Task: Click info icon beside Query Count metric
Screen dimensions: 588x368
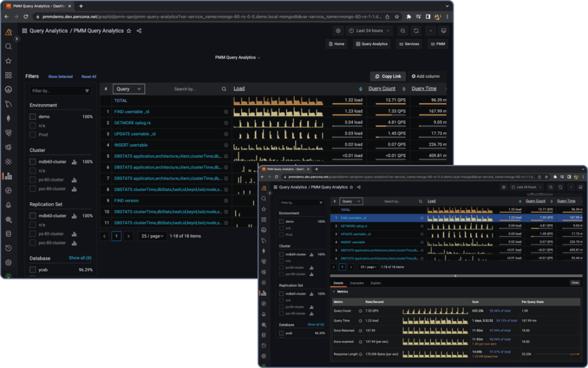Action: click(x=361, y=311)
